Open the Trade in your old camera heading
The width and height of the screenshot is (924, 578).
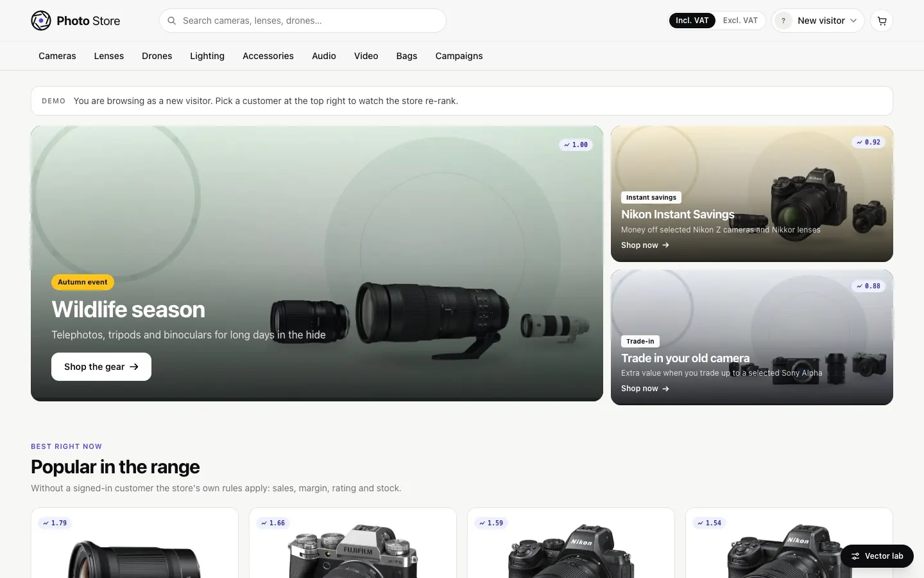[x=685, y=358]
